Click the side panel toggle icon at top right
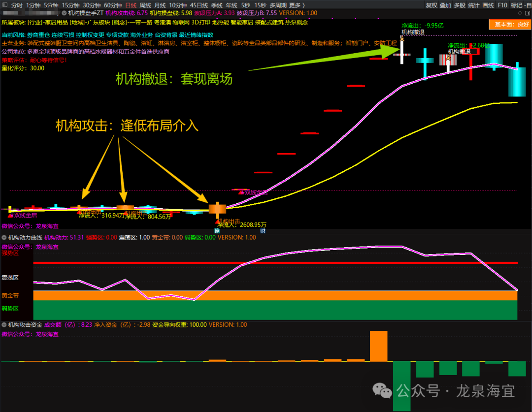The image size is (532, 412). click(x=528, y=13)
